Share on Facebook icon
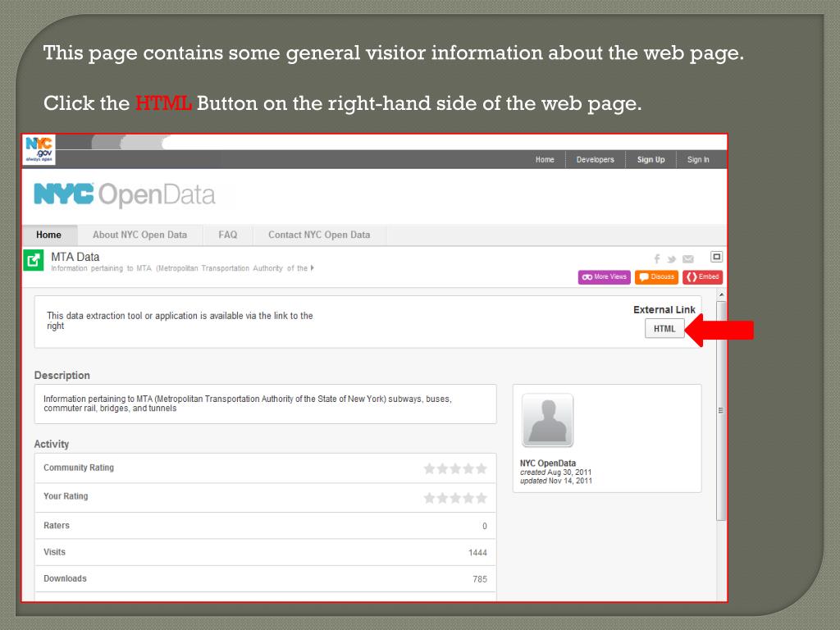Image resolution: width=840 pixels, height=630 pixels. 657,259
